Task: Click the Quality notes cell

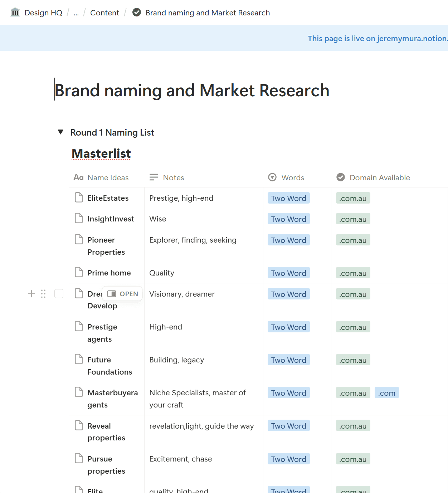Action: [204, 273]
